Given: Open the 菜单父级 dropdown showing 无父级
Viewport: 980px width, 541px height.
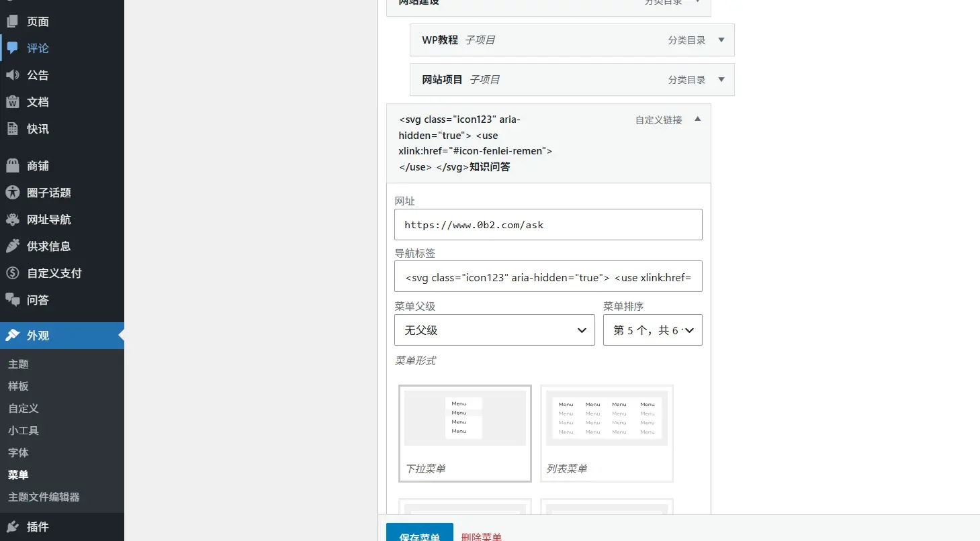Looking at the screenshot, I should click(494, 330).
